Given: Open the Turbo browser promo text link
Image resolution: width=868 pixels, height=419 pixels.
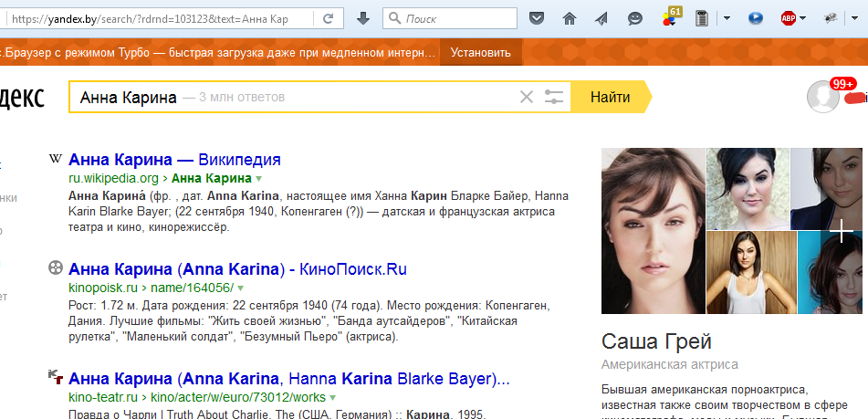Looking at the screenshot, I should pos(218,53).
